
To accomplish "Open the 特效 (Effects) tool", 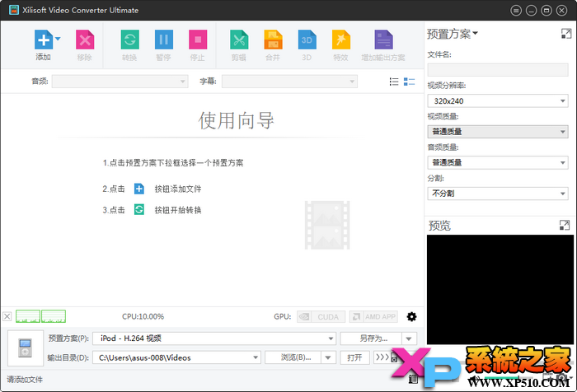I will [341, 40].
